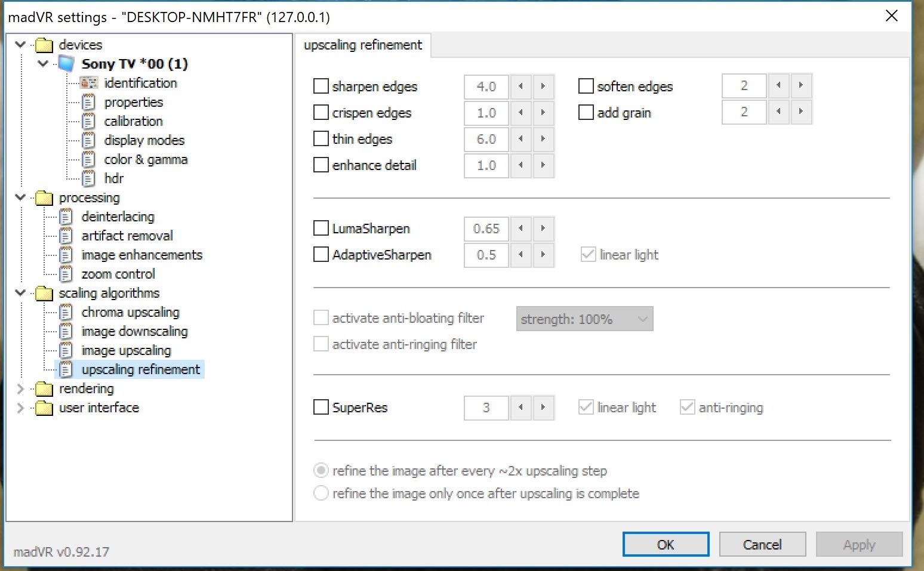924x571 pixels.
Task: Collapse the processing tree node
Action: pos(20,197)
